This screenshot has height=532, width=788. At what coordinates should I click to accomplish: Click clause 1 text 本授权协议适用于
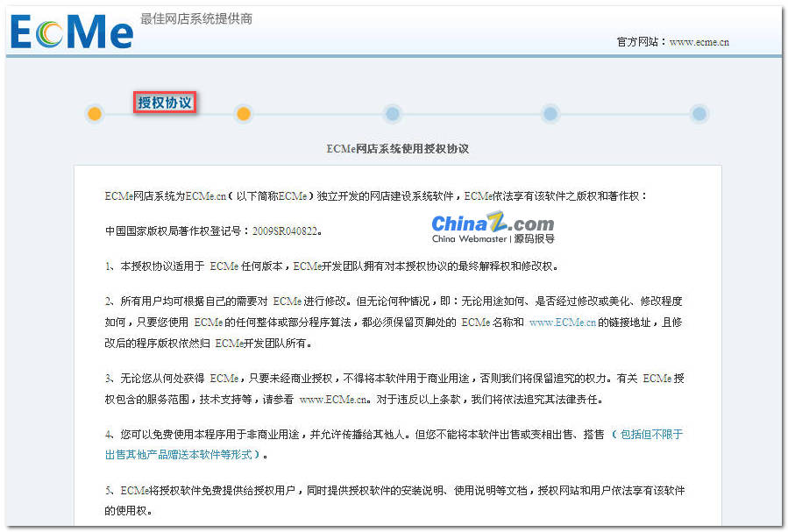click(x=162, y=266)
